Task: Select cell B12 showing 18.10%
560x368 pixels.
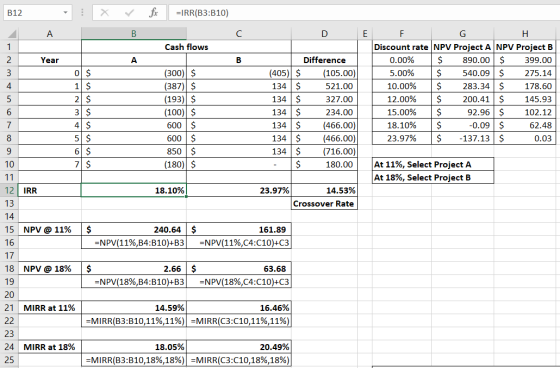Action: click(134, 190)
